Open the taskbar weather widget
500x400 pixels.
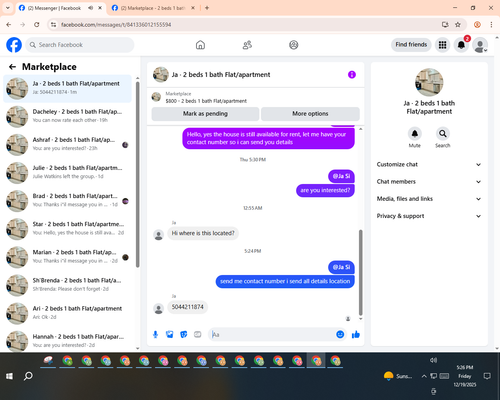[x=398, y=376]
